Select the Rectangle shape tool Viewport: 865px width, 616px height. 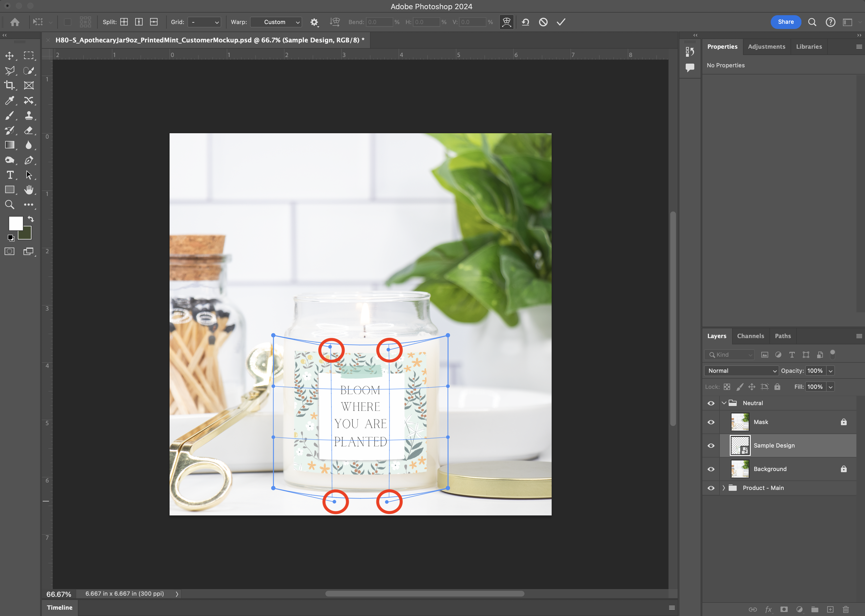(x=9, y=190)
